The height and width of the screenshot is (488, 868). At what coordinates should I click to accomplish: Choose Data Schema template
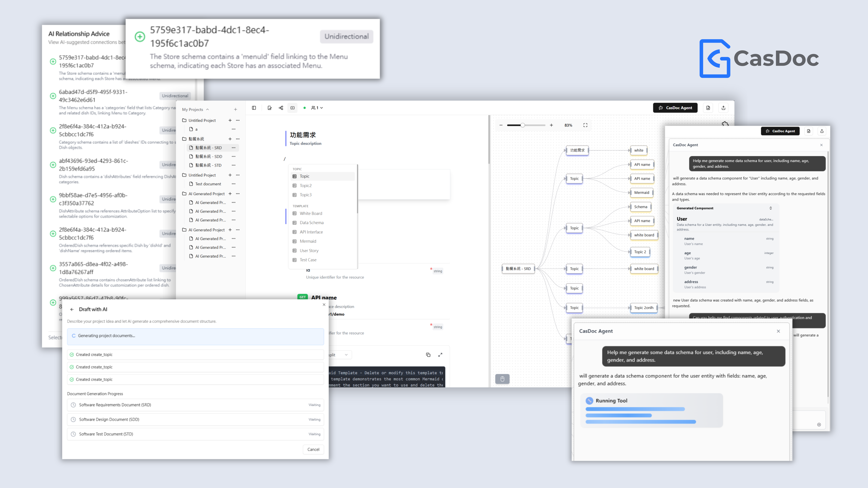pos(322,223)
